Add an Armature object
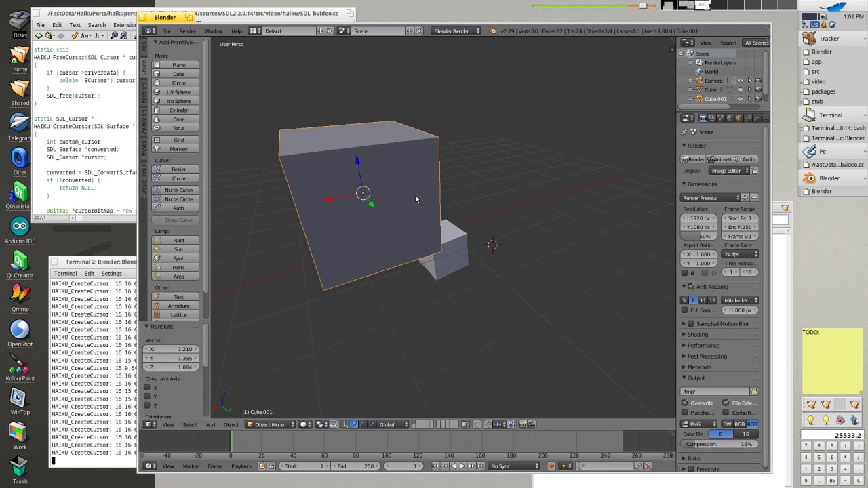The height and width of the screenshot is (488, 868). coord(176,306)
